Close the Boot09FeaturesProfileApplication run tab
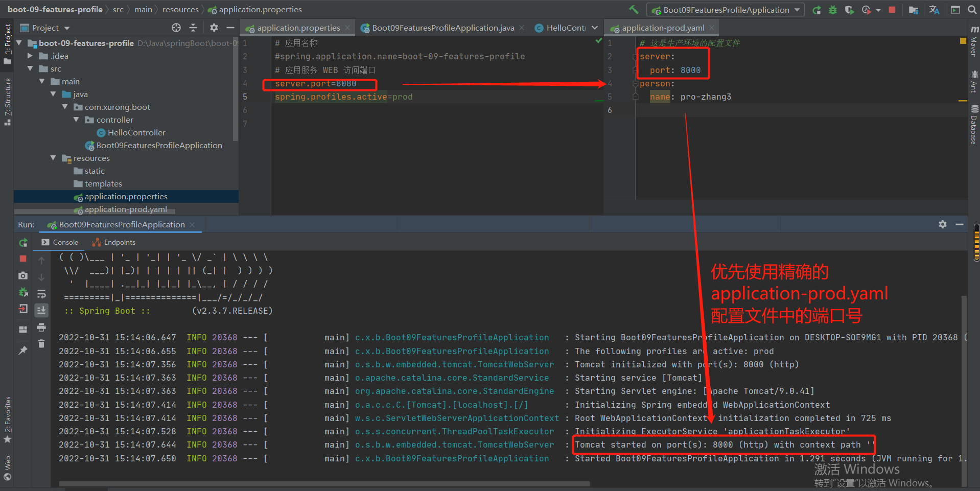Screen dimensions: 980x491 [x=192, y=225]
